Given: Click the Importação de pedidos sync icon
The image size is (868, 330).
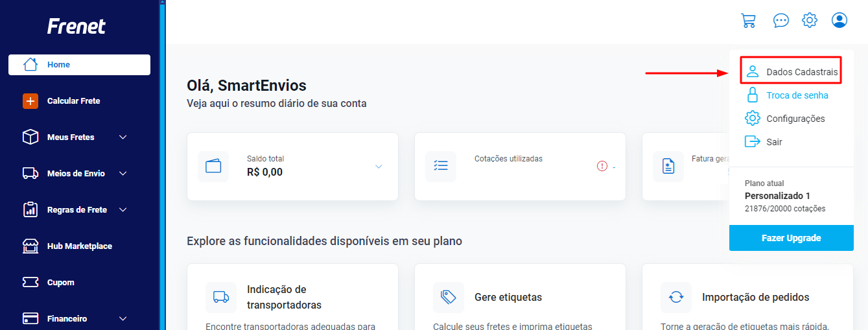Looking at the screenshot, I should click(x=676, y=298).
